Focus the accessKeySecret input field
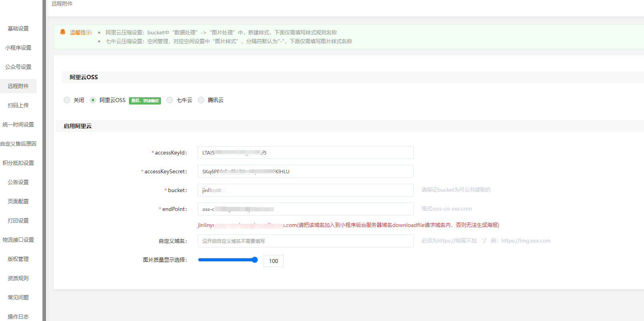 [x=305, y=171]
